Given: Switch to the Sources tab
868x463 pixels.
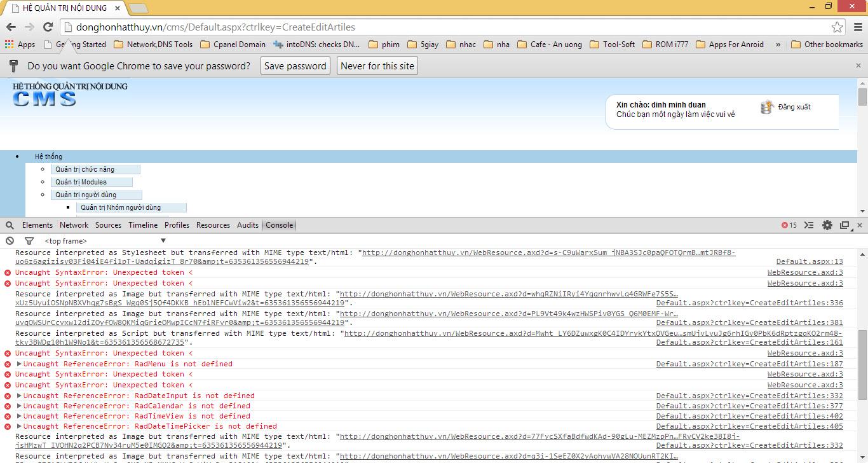Looking at the screenshot, I should pyautogui.click(x=109, y=225).
